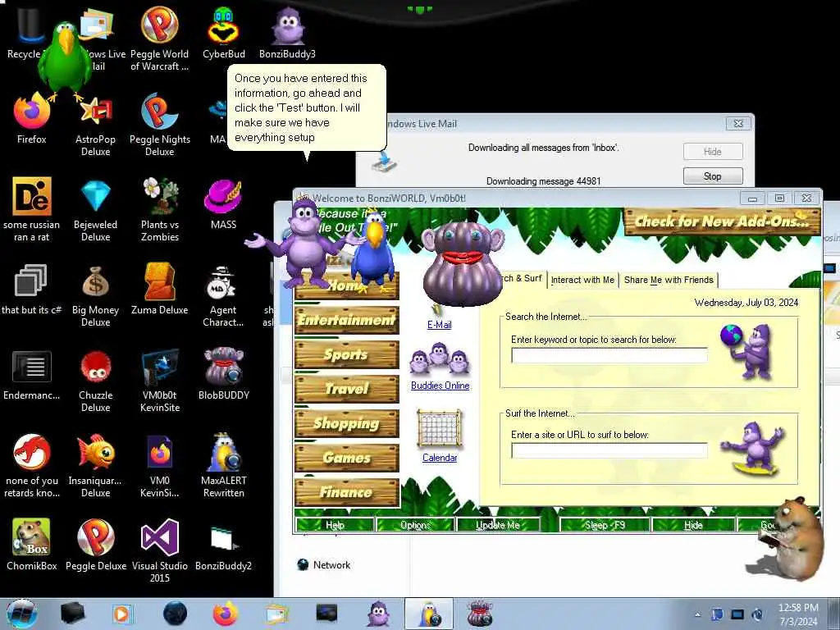Image resolution: width=840 pixels, height=630 pixels.
Task: Open the Buddies Online link
Action: 440,386
